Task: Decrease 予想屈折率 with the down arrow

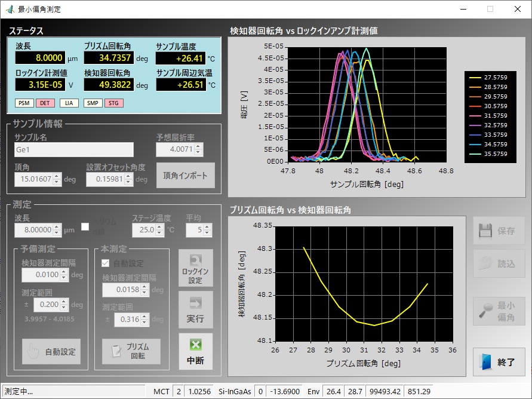Action: (x=198, y=153)
